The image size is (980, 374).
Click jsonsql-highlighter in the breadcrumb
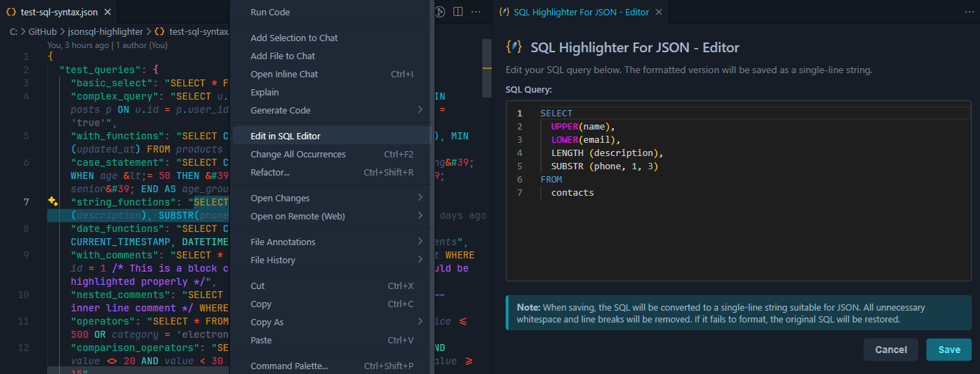[x=105, y=31]
